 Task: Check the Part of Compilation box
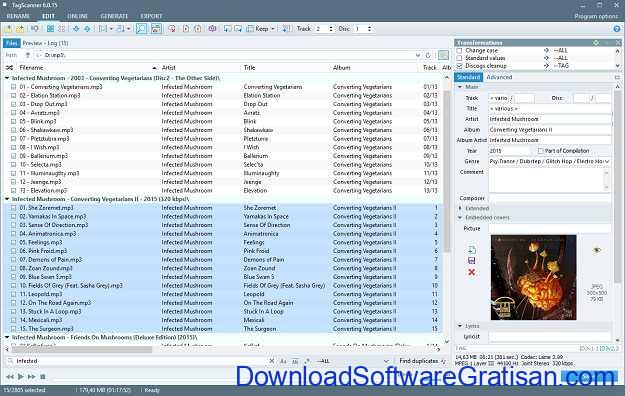click(540, 151)
